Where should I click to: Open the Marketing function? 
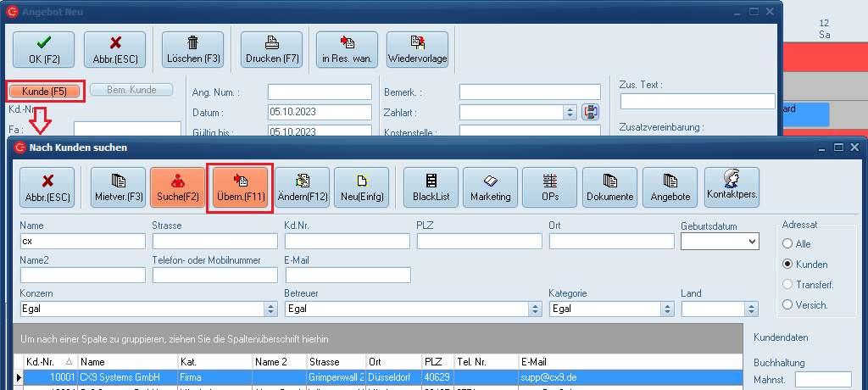coord(491,187)
